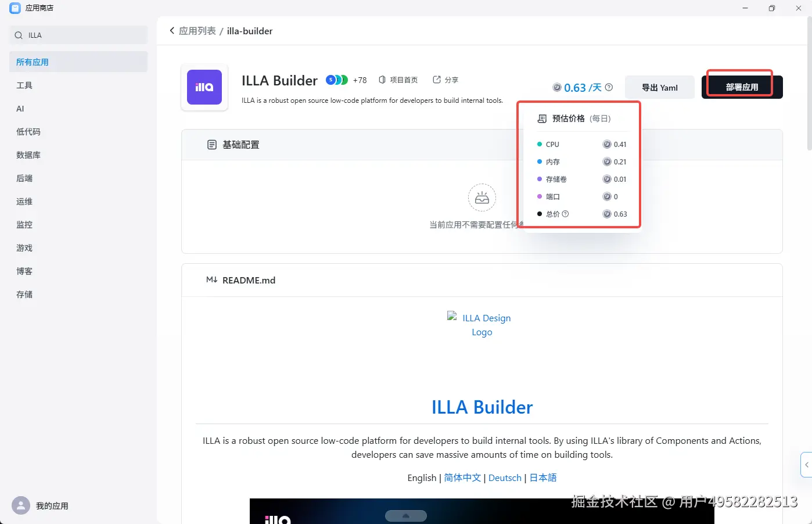Image resolution: width=812 pixels, height=524 pixels.
Task: Click the 分享 share icon
Action: point(437,80)
